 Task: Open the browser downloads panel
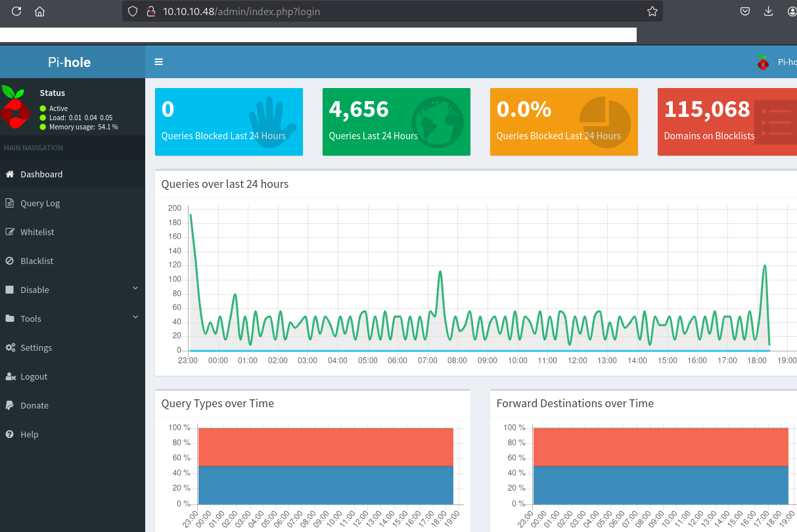pos(768,11)
